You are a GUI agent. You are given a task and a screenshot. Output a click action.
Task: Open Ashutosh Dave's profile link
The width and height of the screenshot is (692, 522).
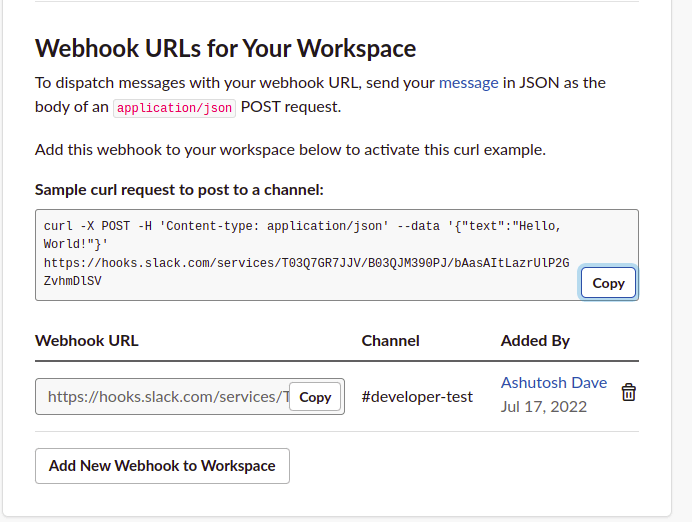coord(553,383)
